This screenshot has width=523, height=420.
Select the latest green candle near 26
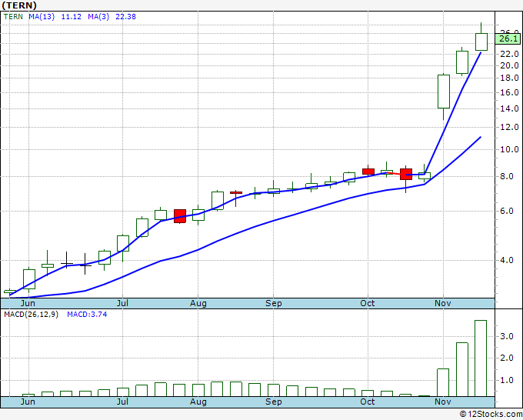[481, 42]
